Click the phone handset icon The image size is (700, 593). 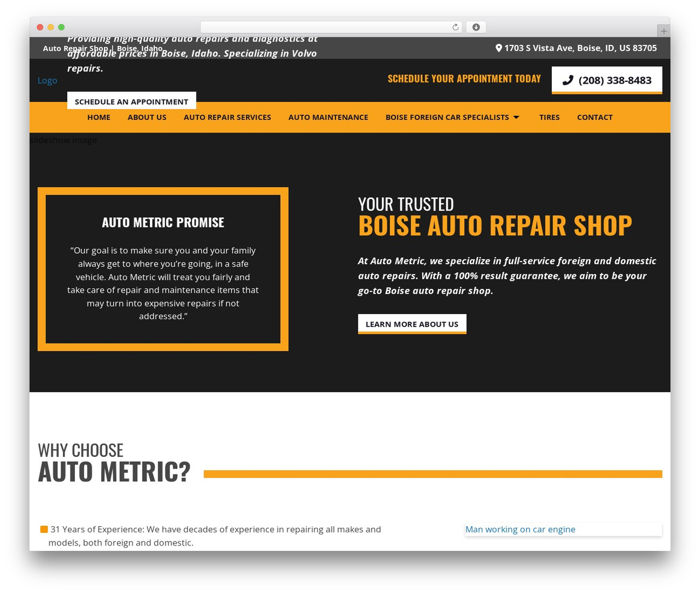[x=568, y=80]
